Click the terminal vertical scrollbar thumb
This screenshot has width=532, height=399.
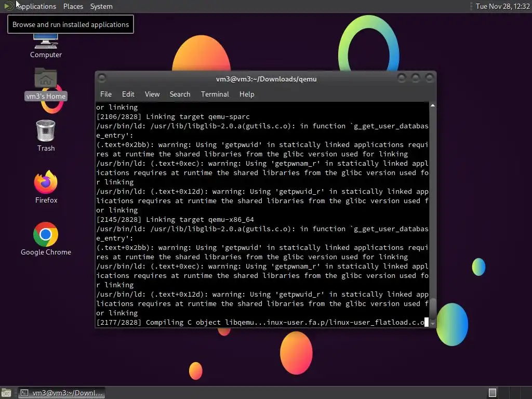pos(433,308)
